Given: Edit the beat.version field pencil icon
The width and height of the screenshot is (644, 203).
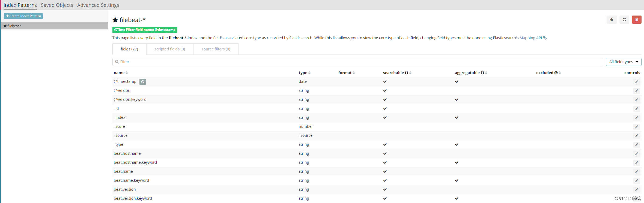Looking at the screenshot, I should tap(636, 190).
